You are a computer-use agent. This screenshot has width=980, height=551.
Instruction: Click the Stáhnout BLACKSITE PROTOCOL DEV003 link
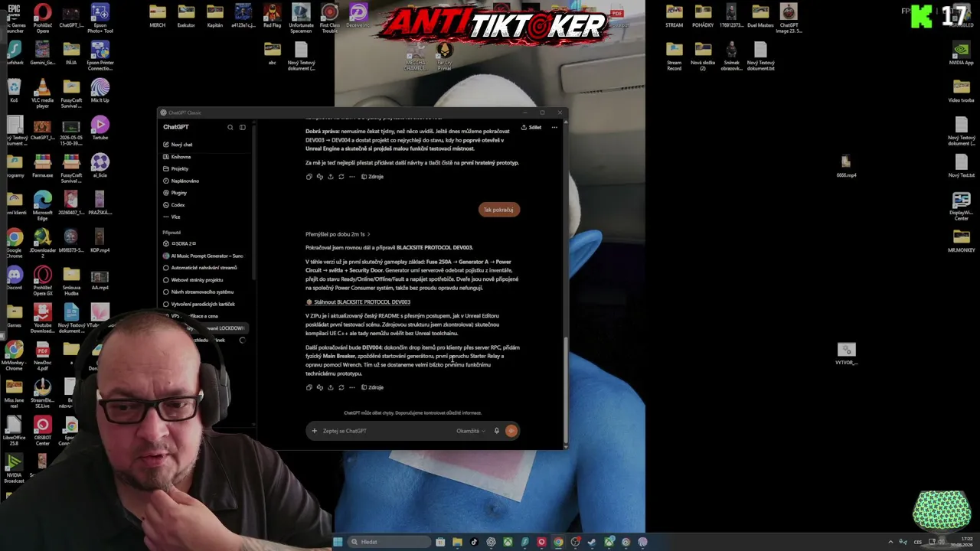tap(358, 302)
